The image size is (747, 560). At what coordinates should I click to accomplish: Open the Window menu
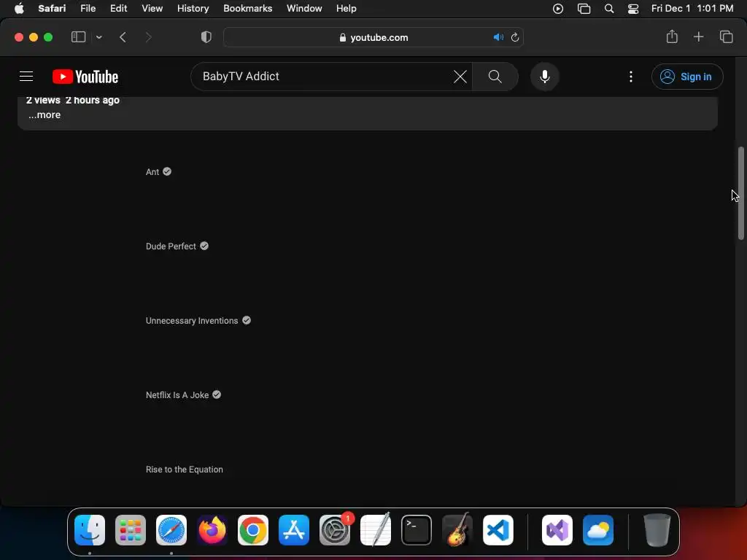[304, 9]
